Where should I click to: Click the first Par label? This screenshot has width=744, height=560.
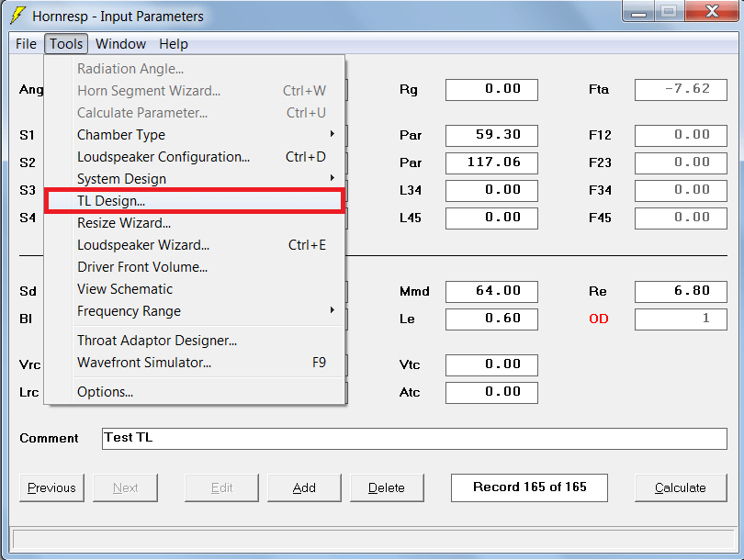pyautogui.click(x=411, y=135)
